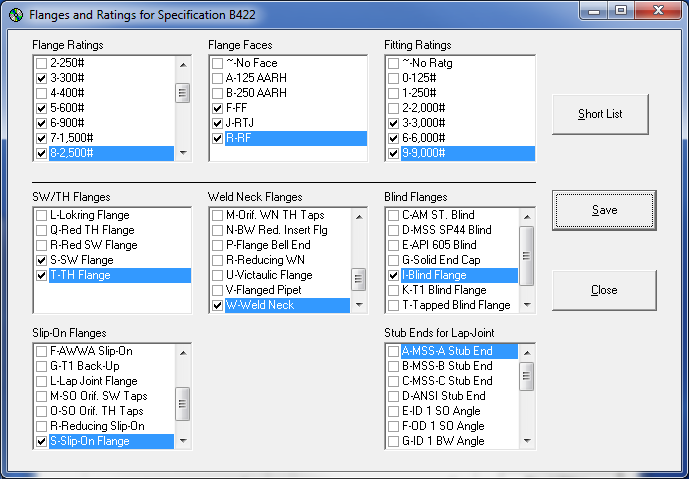Click the Blind Flanges scroll up arrow
The height and width of the screenshot is (479, 689).
click(x=527, y=217)
